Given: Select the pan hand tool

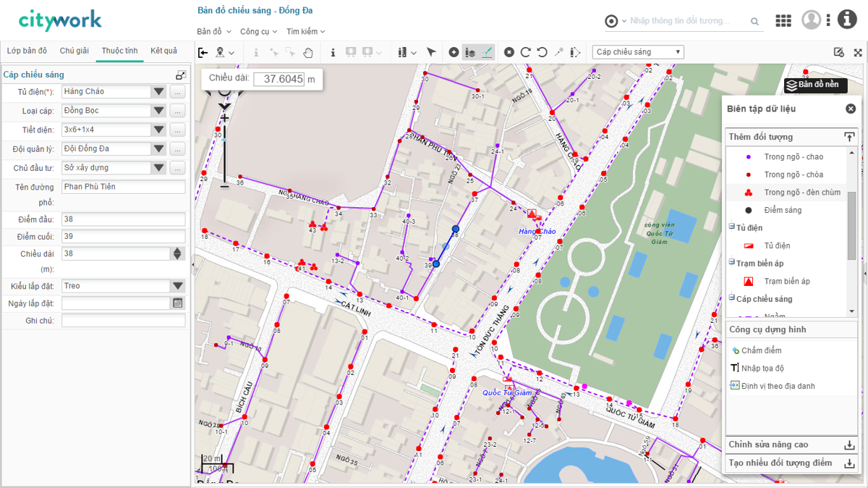Looking at the screenshot, I should click(308, 52).
